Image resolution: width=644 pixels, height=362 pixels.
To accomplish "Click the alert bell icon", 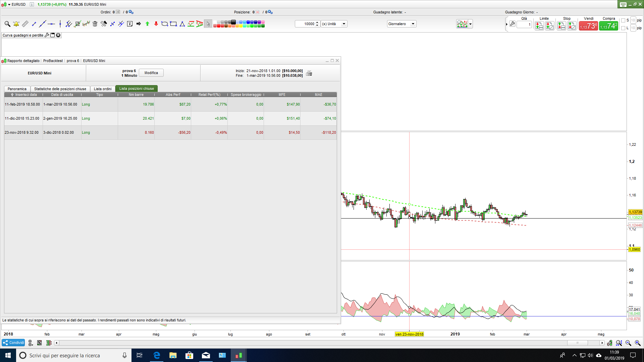I will coord(16,24).
